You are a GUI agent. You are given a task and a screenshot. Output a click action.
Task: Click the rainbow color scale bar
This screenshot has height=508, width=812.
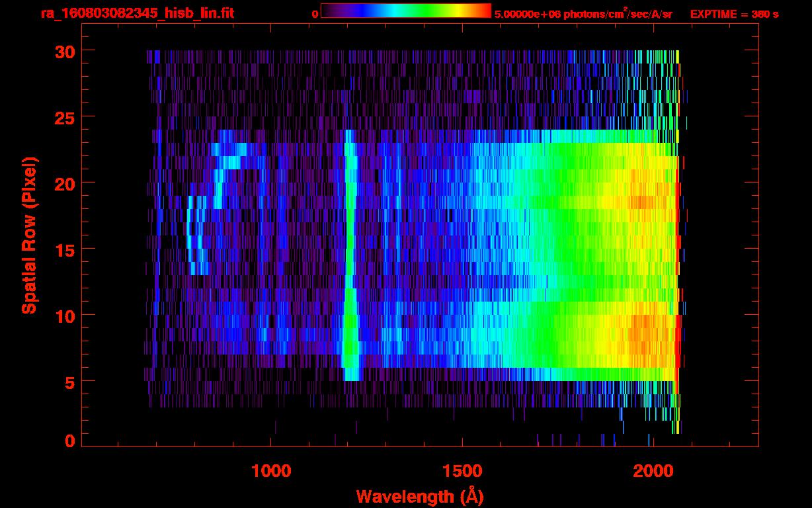(x=405, y=11)
